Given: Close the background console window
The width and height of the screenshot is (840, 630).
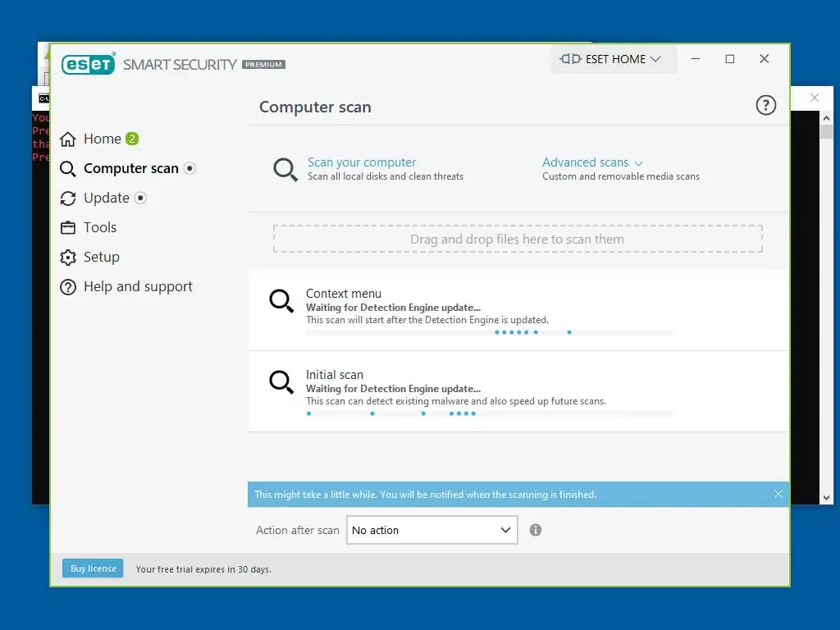Looking at the screenshot, I should pyautogui.click(x=815, y=98).
